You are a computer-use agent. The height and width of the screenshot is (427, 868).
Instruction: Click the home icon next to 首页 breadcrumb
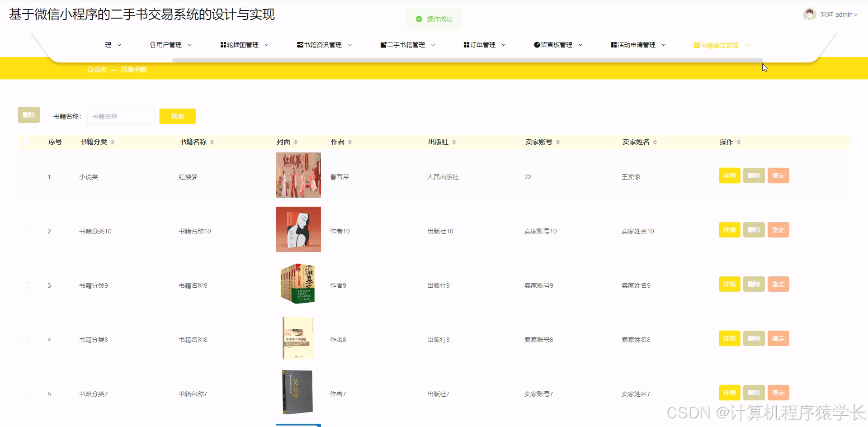(90, 69)
